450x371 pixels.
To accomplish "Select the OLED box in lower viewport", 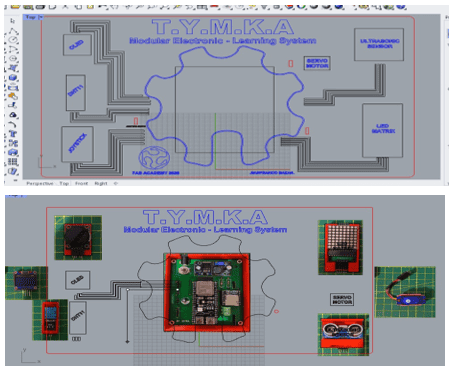I will pyautogui.click(x=77, y=280).
